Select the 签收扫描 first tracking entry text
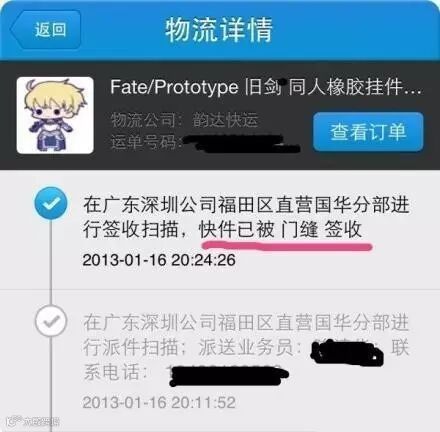Image resolution: width=440 pixels, height=432 pixels. 246,217
